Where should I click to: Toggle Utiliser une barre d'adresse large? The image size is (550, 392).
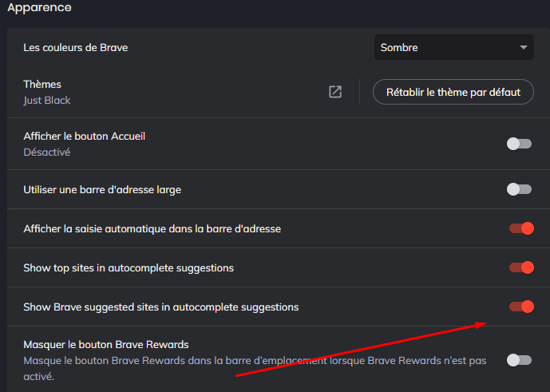(x=519, y=189)
